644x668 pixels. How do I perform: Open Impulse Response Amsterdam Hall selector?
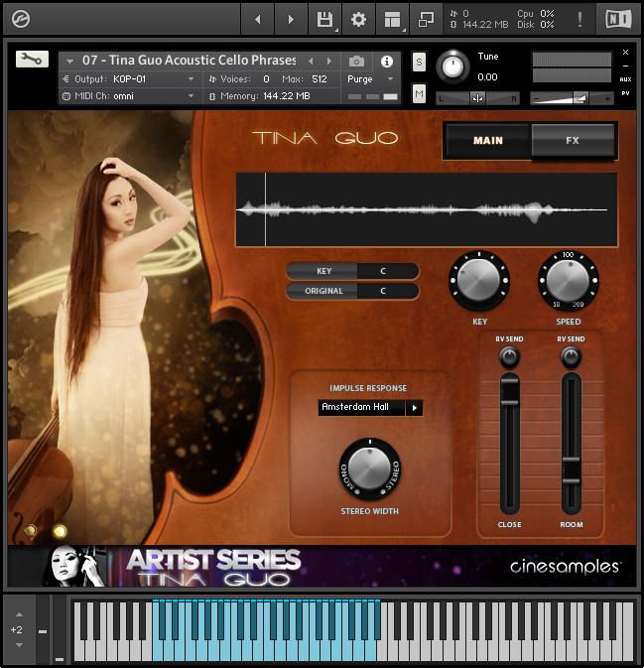[361, 407]
